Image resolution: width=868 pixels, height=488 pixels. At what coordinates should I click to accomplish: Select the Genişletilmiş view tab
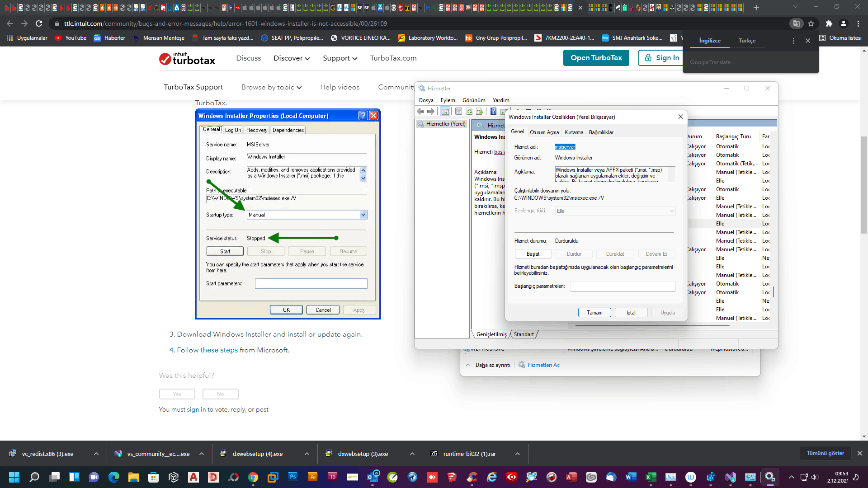tap(491, 334)
